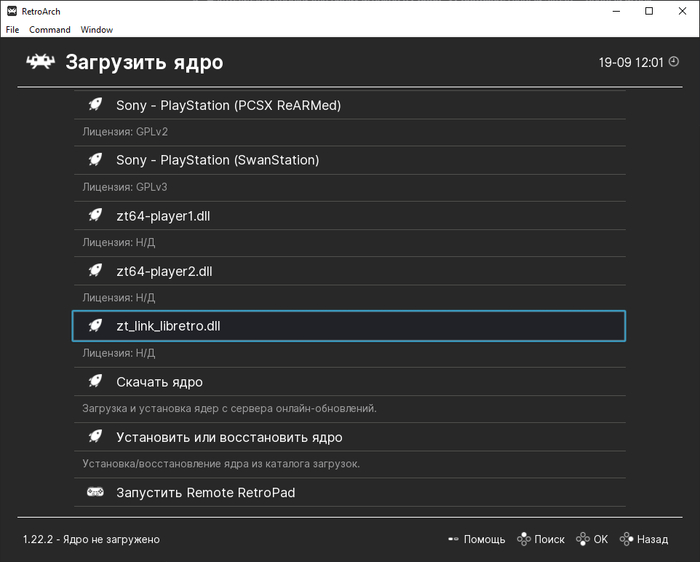Open Установить или восстановить ядро option

point(350,437)
